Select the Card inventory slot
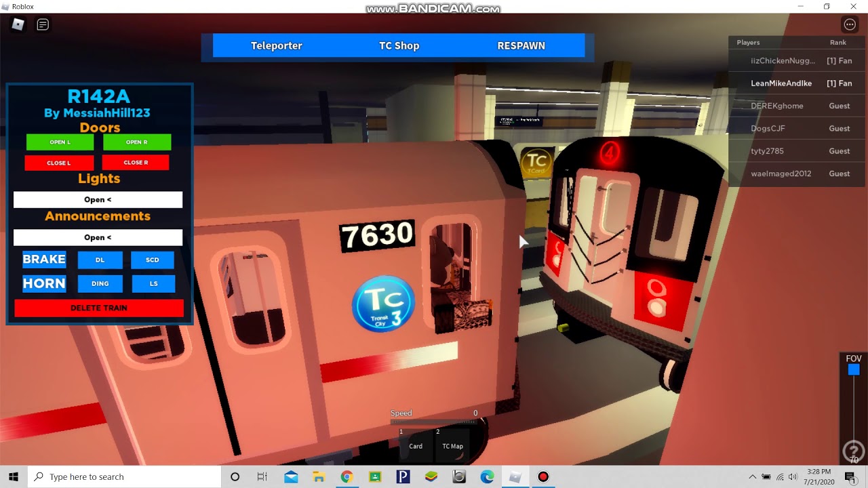The height and width of the screenshot is (488, 868). (x=416, y=445)
